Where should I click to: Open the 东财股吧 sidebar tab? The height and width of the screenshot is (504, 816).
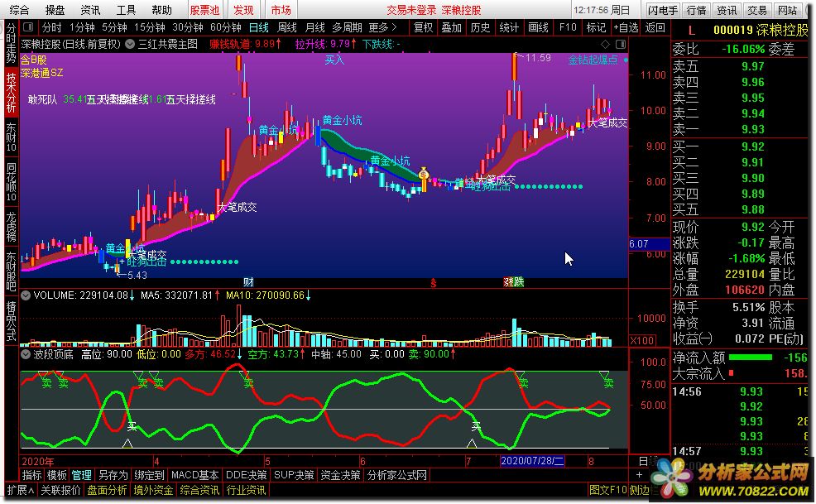[11, 271]
